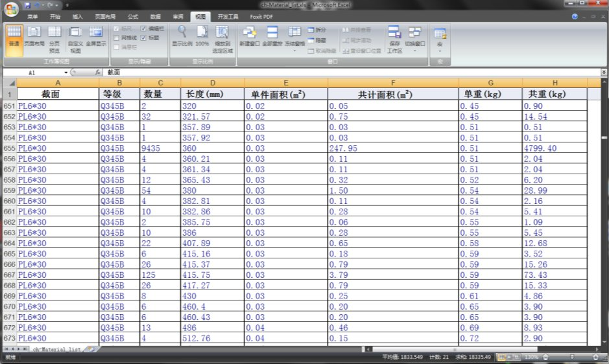Viewport: 609px width, 364px height.
Task: Select cell showing 247.95
Action: (393, 148)
